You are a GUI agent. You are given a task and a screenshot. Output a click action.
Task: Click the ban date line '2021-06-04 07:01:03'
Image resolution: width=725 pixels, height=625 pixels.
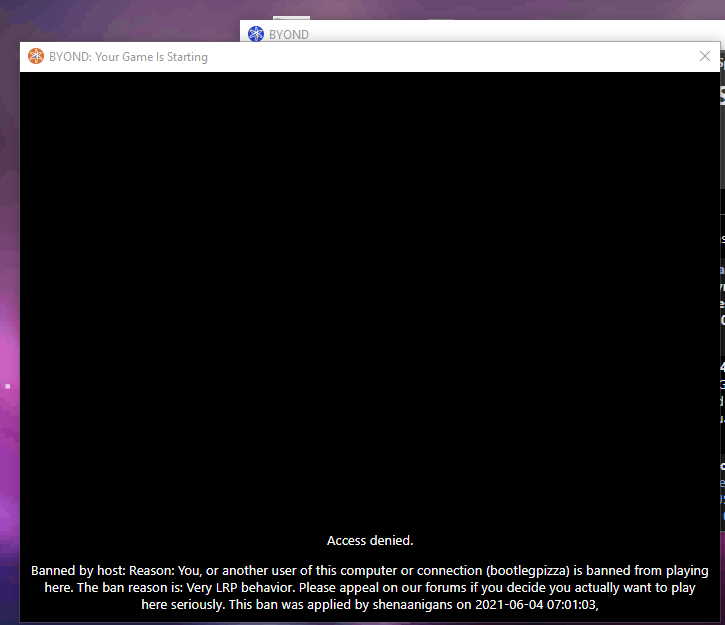tap(369, 605)
